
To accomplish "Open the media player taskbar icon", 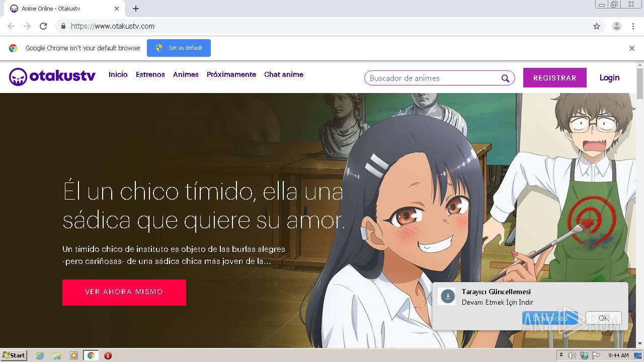I will pos(74,355).
